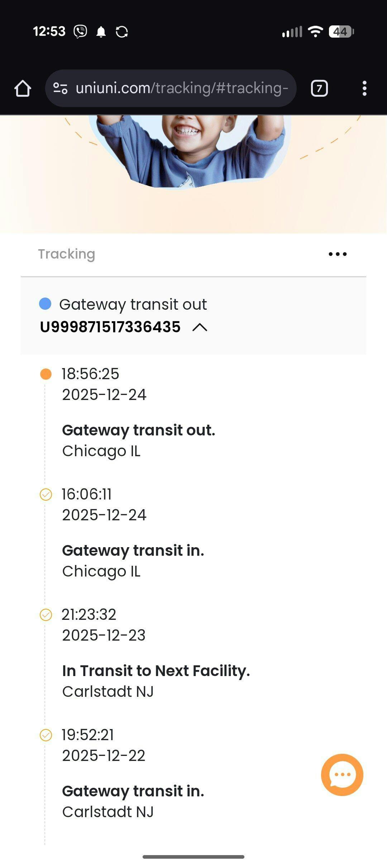The height and width of the screenshot is (868, 387).
Task: Open the browser three-dot overflow menu
Action: [x=364, y=88]
